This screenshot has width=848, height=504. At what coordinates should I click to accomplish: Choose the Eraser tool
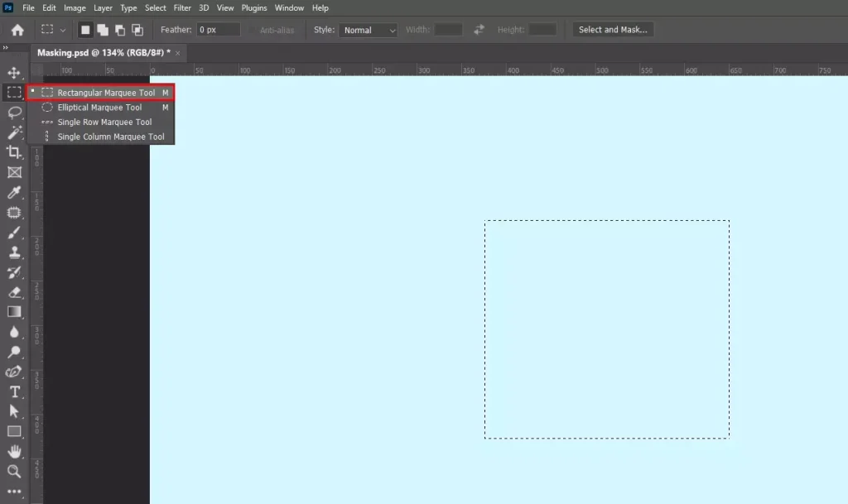click(14, 292)
